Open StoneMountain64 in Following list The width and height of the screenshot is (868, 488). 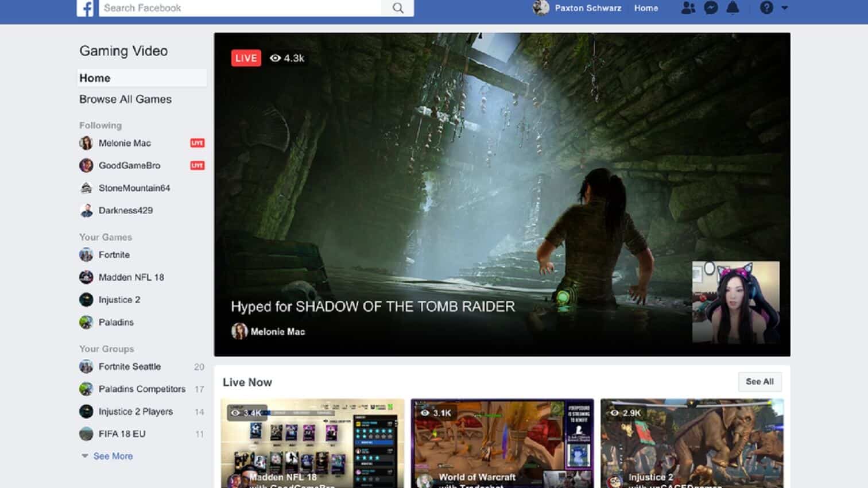134,188
